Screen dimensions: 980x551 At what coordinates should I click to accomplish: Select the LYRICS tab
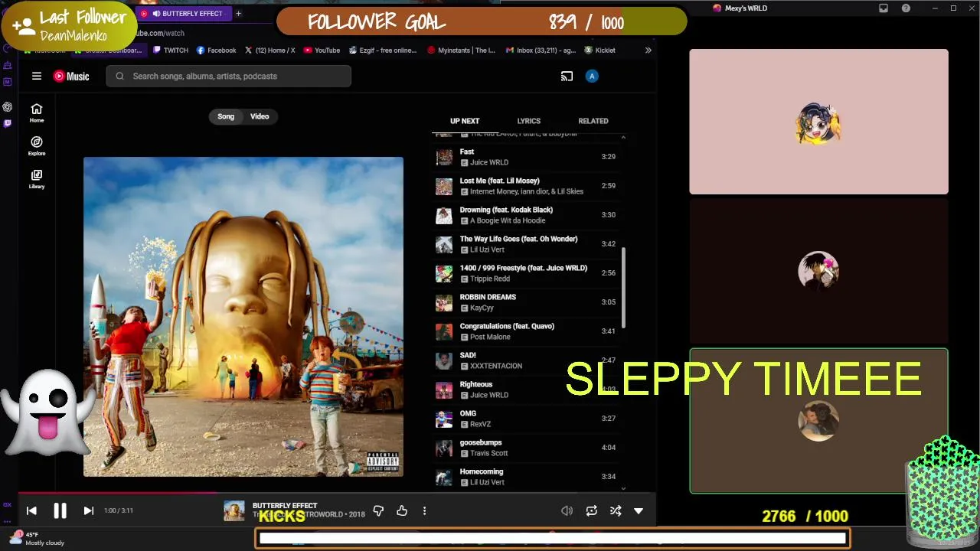pyautogui.click(x=528, y=121)
